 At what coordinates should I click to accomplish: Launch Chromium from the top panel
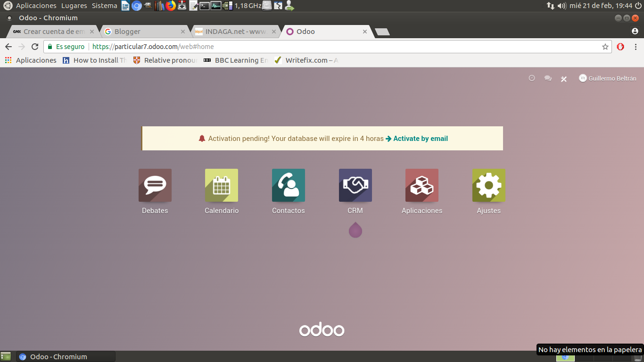pos(137,6)
